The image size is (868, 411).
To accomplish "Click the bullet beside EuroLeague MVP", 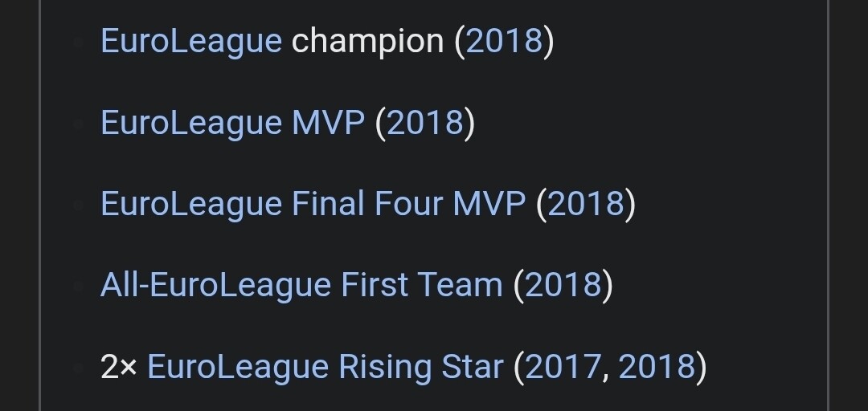I will tap(78, 124).
